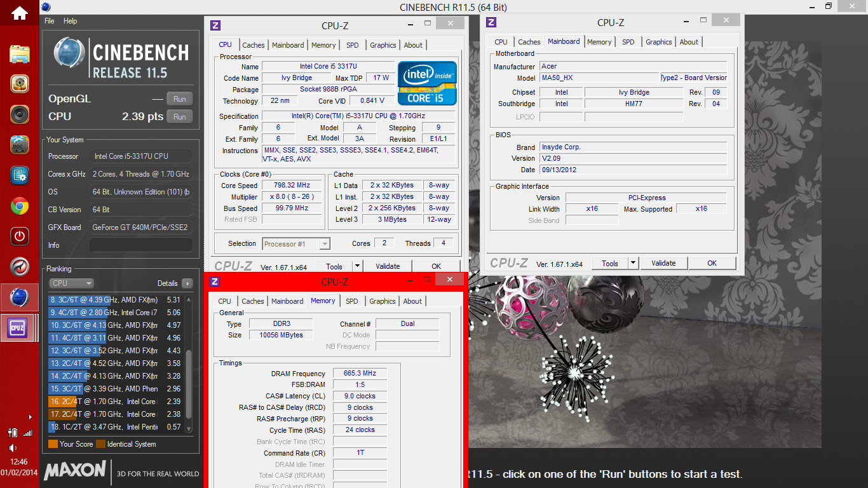868x488 pixels.
Task: Click the empty Info field in Your System
Action: pyautogui.click(x=140, y=245)
